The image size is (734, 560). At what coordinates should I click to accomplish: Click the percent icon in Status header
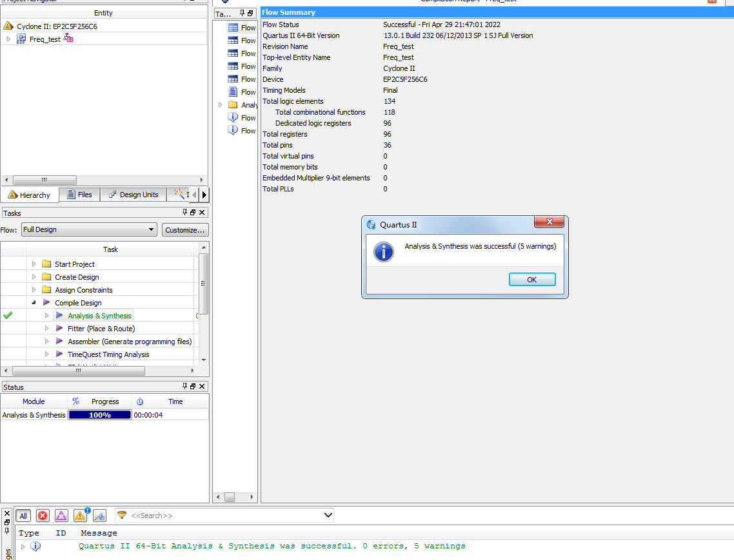(76, 401)
